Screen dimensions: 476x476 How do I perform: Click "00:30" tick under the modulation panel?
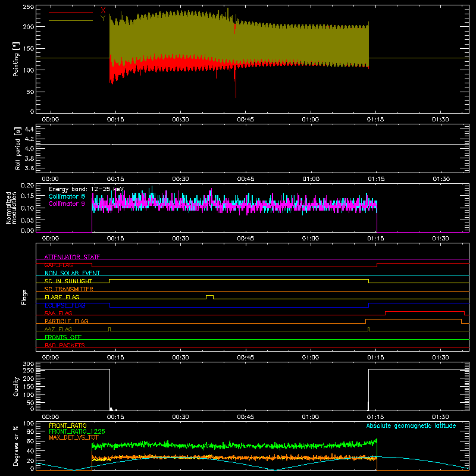[181, 239]
